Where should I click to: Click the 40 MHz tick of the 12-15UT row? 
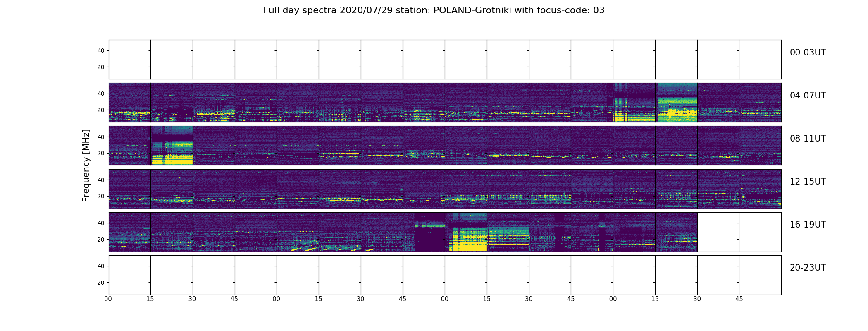coord(101,180)
